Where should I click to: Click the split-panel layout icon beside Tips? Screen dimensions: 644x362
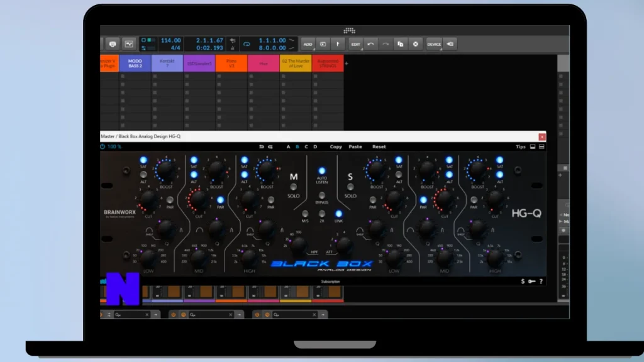(x=541, y=146)
